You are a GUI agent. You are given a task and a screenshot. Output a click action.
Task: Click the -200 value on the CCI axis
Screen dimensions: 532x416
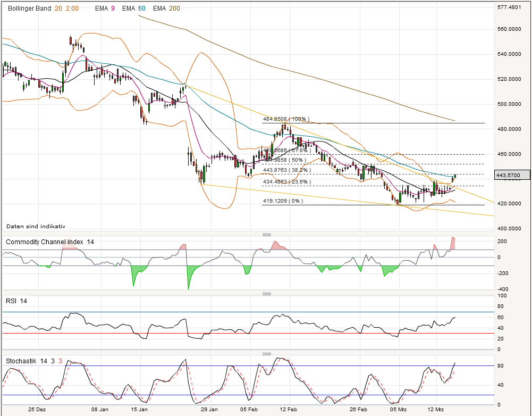point(502,273)
